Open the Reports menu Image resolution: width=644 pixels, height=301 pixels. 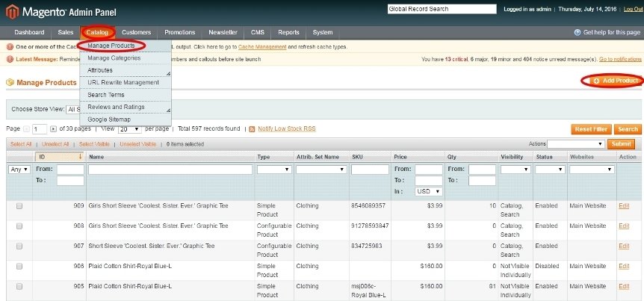[288, 32]
